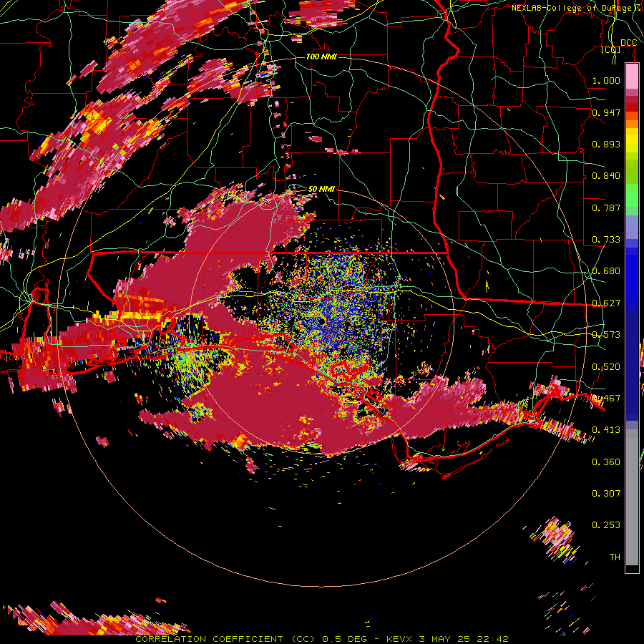This screenshot has width=644, height=644.
Task: Click the 0.733 legend value
Action: pos(606,240)
